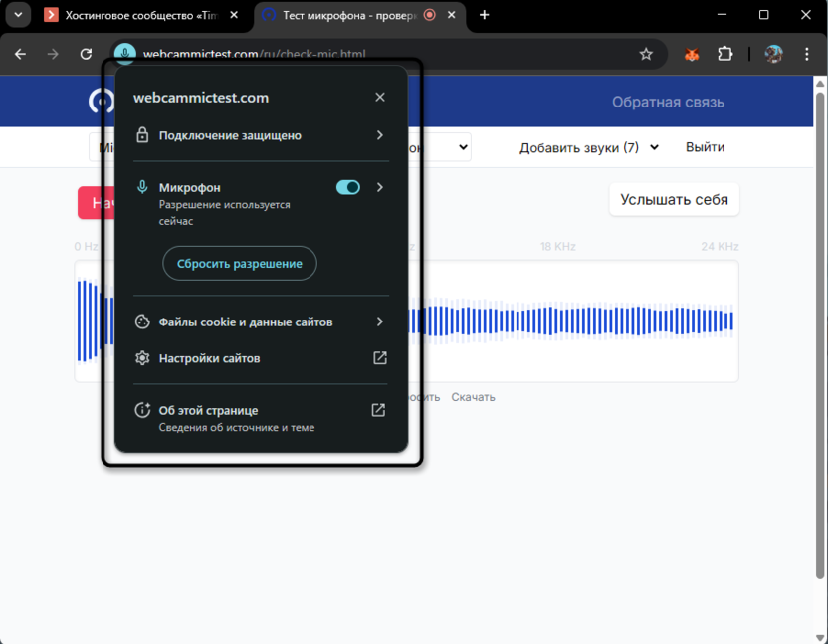Screen dimensions: 828x644
Task: Close the Тест микрофона tab
Action: tap(451, 15)
